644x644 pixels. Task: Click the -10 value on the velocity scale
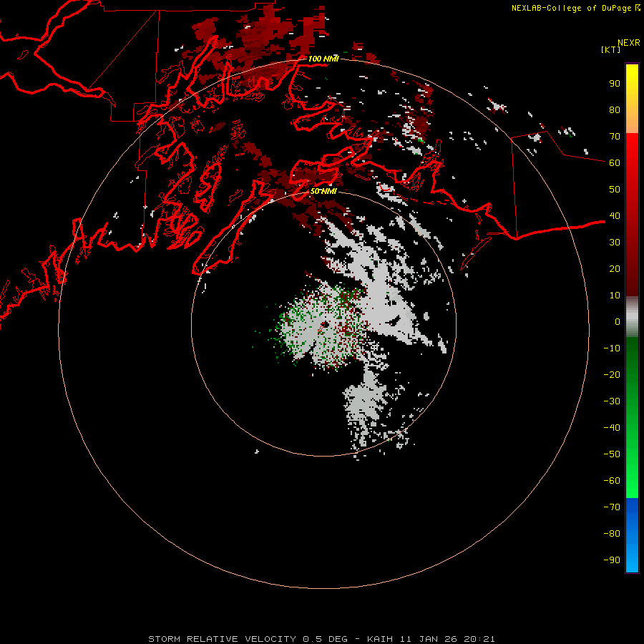(x=612, y=348)
